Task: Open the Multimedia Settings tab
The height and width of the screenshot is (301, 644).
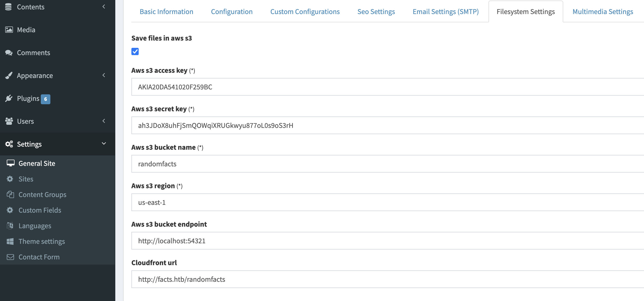Action: [x=603, y=12]
